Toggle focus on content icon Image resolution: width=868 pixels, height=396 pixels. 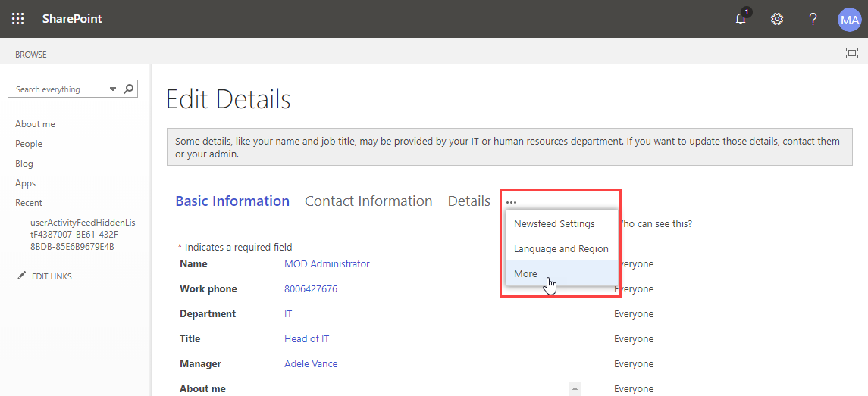point(852,53)
